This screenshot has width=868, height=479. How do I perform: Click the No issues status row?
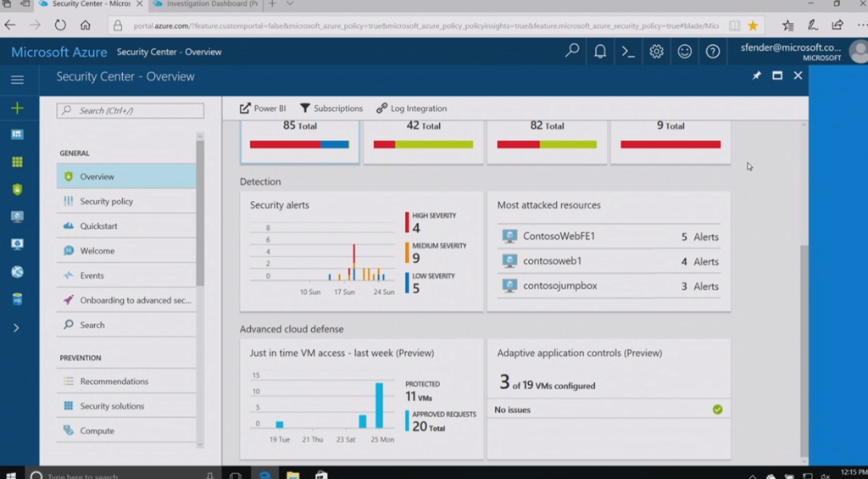click(x=609, y=409)
